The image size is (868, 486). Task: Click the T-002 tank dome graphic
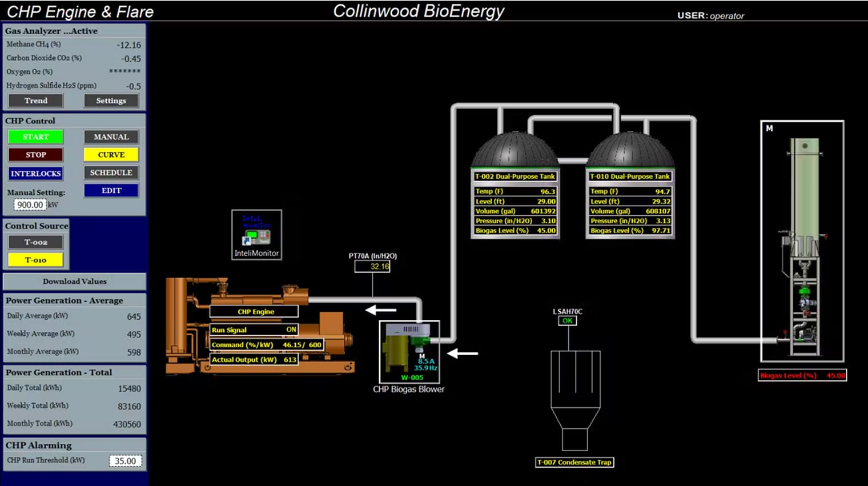click(515, 151)
